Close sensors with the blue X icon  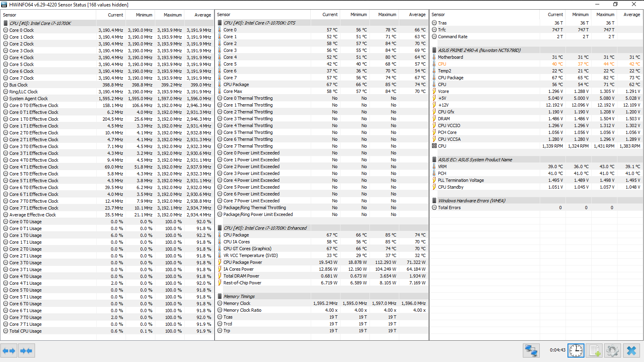pos(632,351)
